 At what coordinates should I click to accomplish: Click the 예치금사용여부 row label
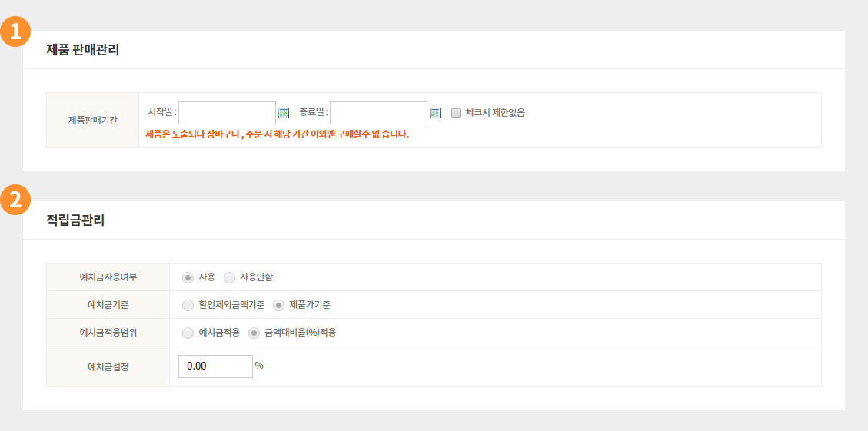[108, 277]
